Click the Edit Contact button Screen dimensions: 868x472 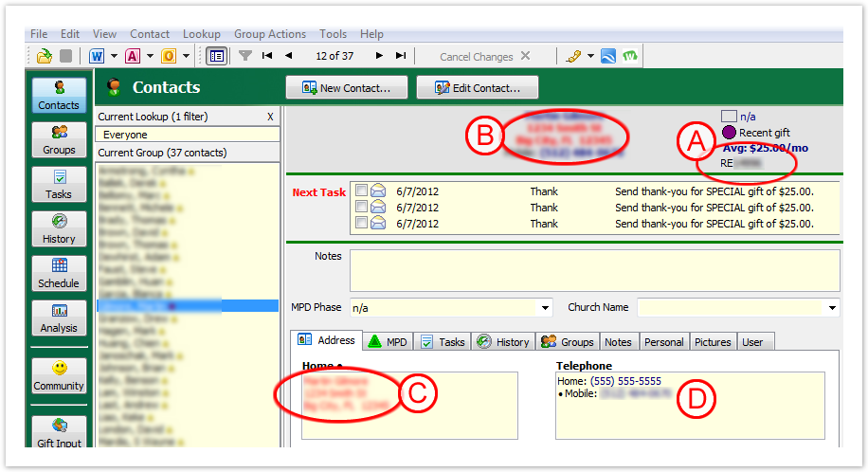click(x=477, y=88)
